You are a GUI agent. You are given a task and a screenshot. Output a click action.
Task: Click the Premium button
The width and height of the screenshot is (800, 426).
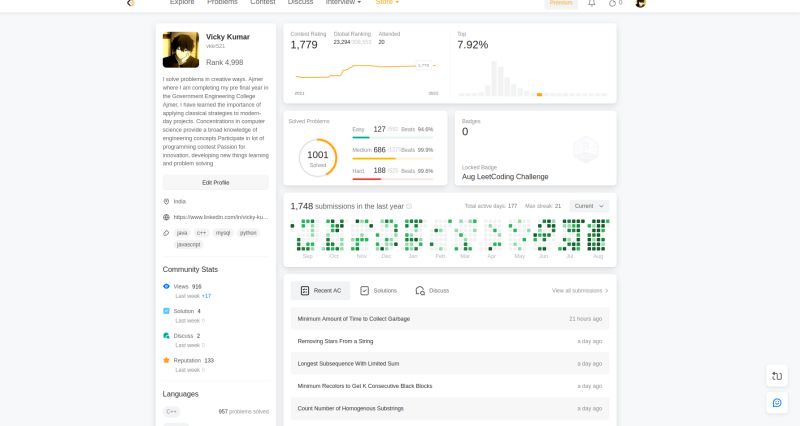click(x=561, y=3)
